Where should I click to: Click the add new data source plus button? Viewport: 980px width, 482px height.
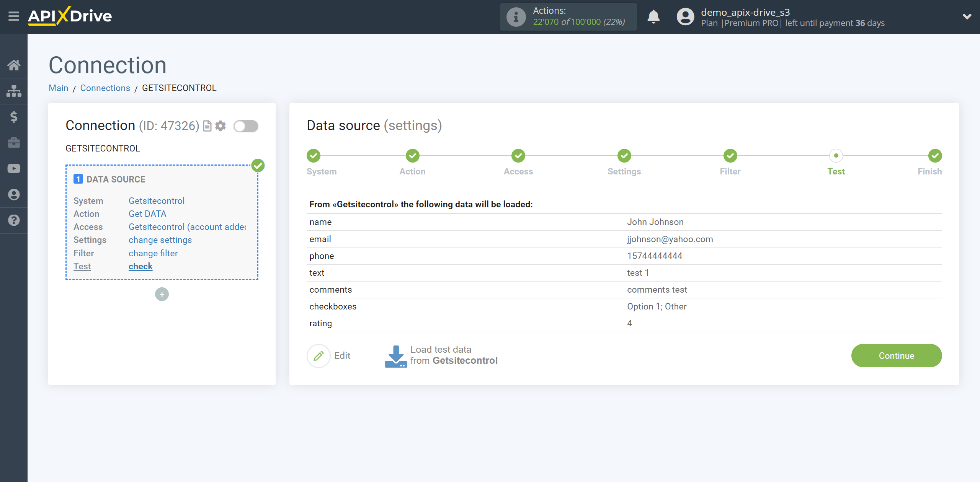pyautogui.click(x=162, y=294)
